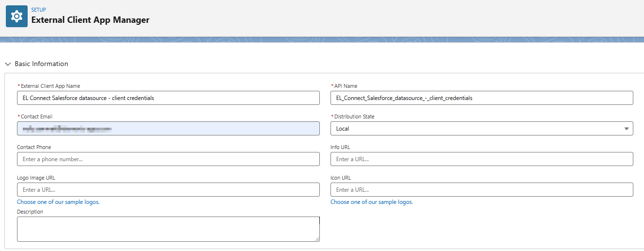Click the Setup gear icon
The width and height of the screenshot is (644, 251).
point(17,16)
